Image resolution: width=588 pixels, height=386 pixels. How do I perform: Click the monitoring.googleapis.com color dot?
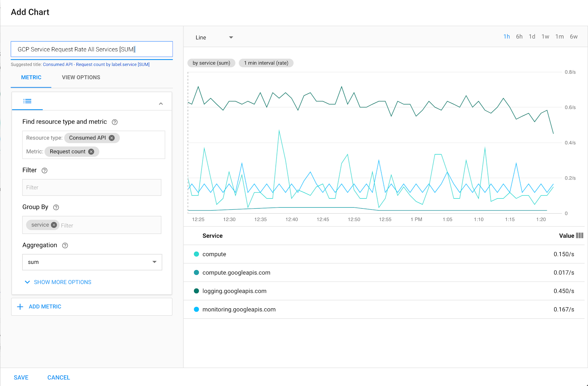197,309
